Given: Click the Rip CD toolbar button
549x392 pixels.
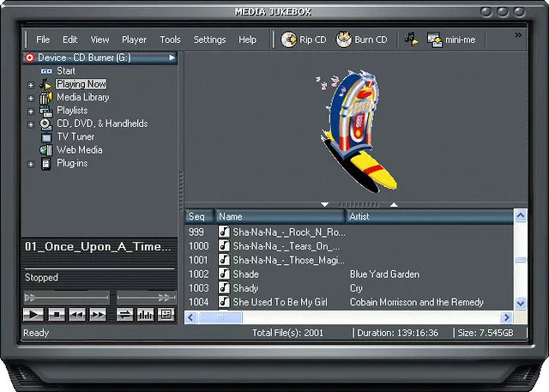Looking at the screenshot, I should [x=301, y=39].
